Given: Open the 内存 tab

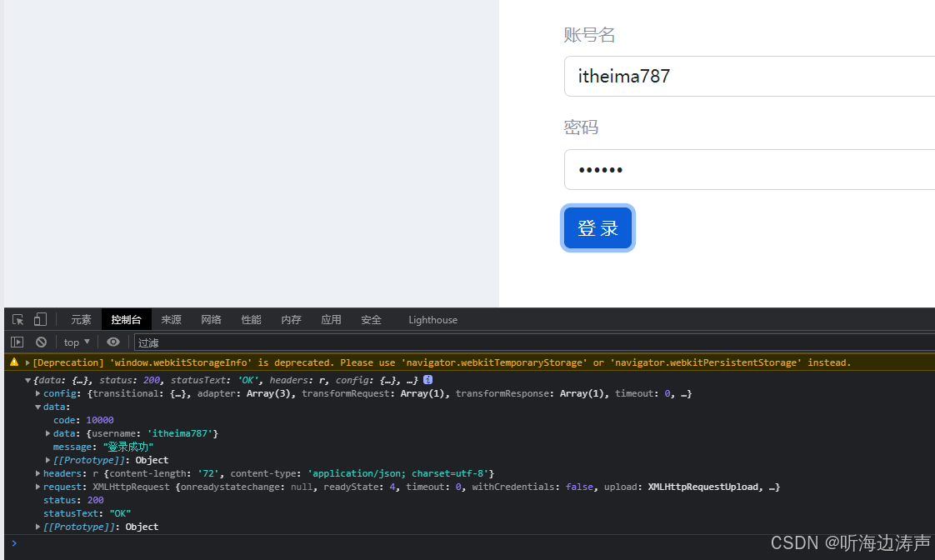Looking at the screenshot, I should tap(291, 320).
